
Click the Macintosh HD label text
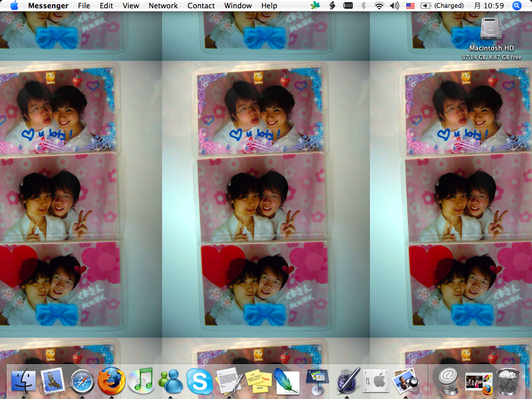pos(491,48)
